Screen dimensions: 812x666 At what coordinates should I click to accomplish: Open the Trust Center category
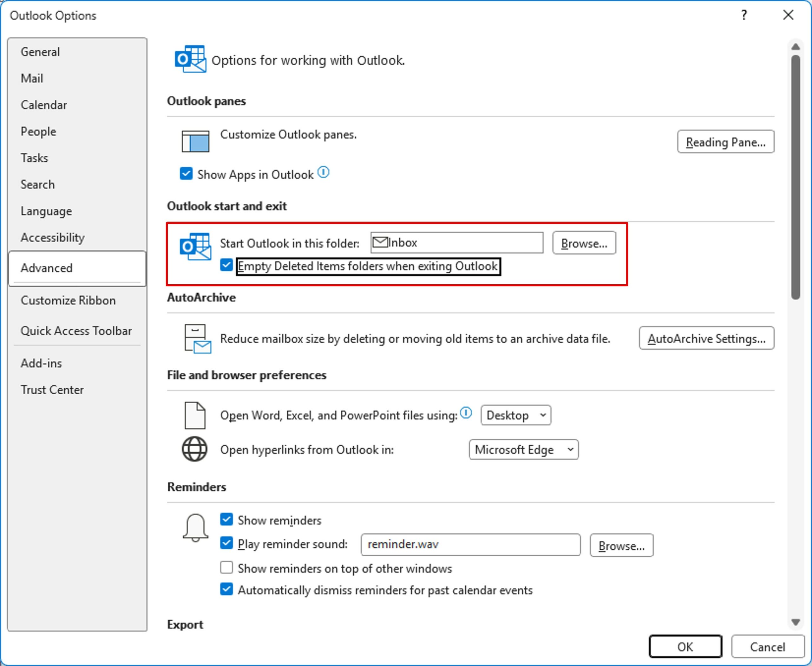click(52, 390)
